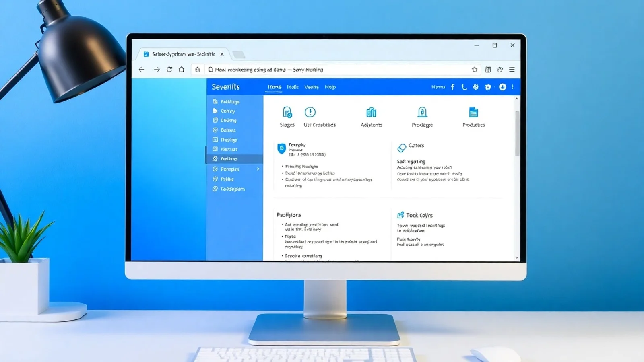Click the Tock Coyrs icon

(x=400, y=215)
